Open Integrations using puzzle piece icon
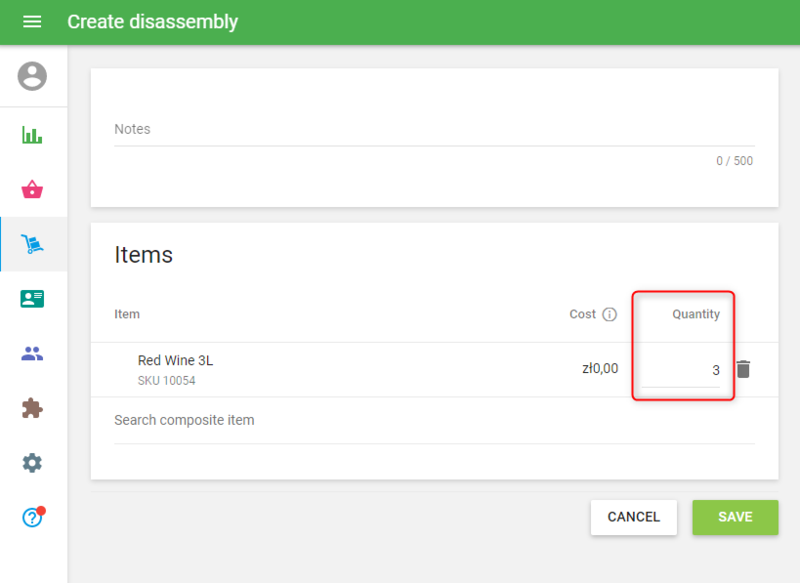The height and width of the screenshot is (583, 800). tap(32, 408)
